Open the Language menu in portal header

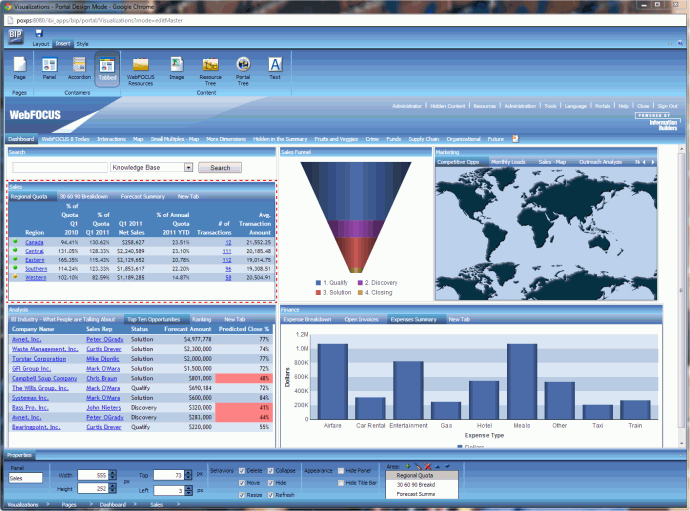576,106
